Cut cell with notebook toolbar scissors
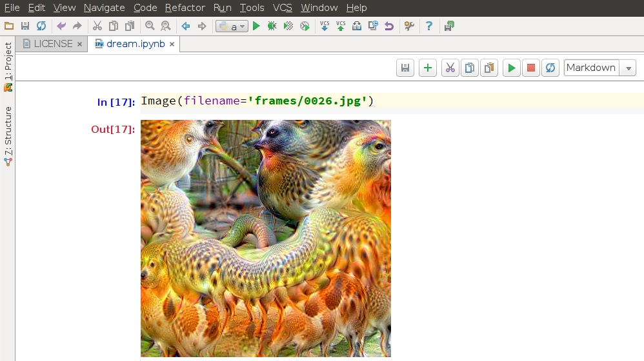 pos(450,68)
